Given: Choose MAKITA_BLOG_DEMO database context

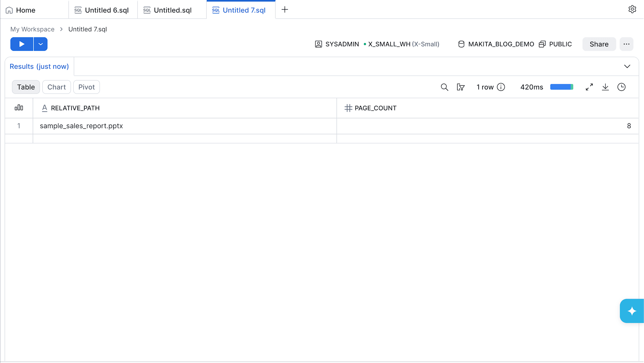Looking at the screenshot, I should [496, 44].
